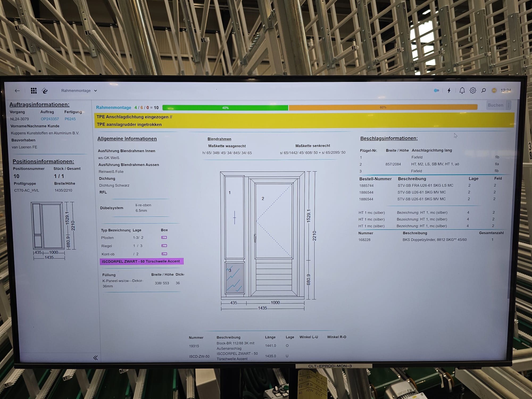
Task: Click the application logo icon
Action: click(x=45, y=91)
